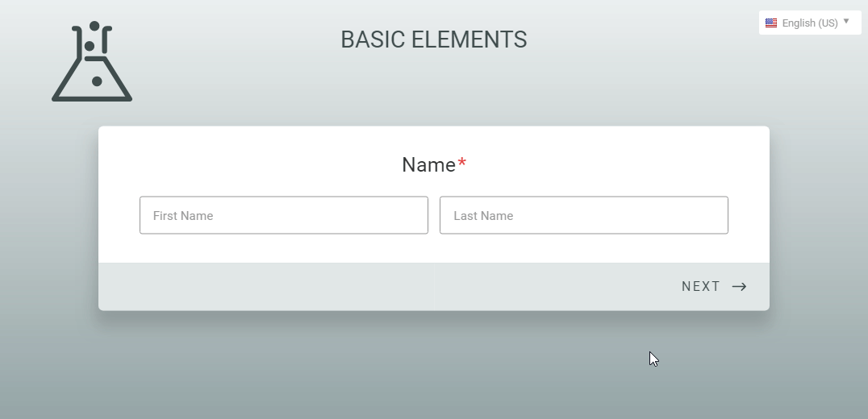Click the red required asterisk
Screen dimensions: 868x419
(462, 164)
